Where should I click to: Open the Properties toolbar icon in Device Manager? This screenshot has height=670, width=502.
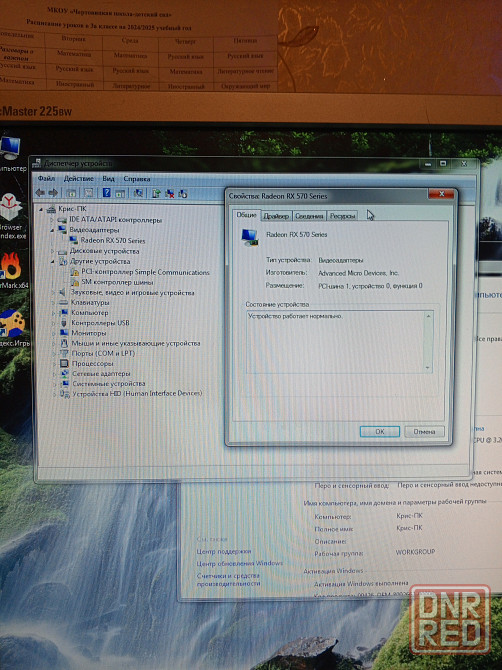click(88, 193)
